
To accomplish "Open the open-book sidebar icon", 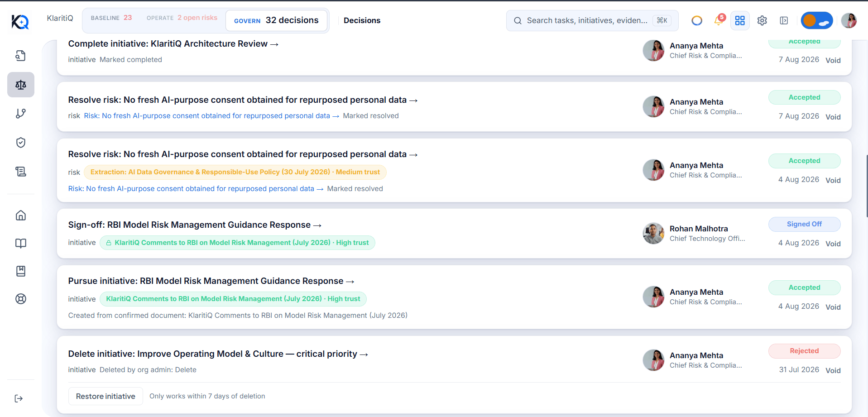I will 21,244.
